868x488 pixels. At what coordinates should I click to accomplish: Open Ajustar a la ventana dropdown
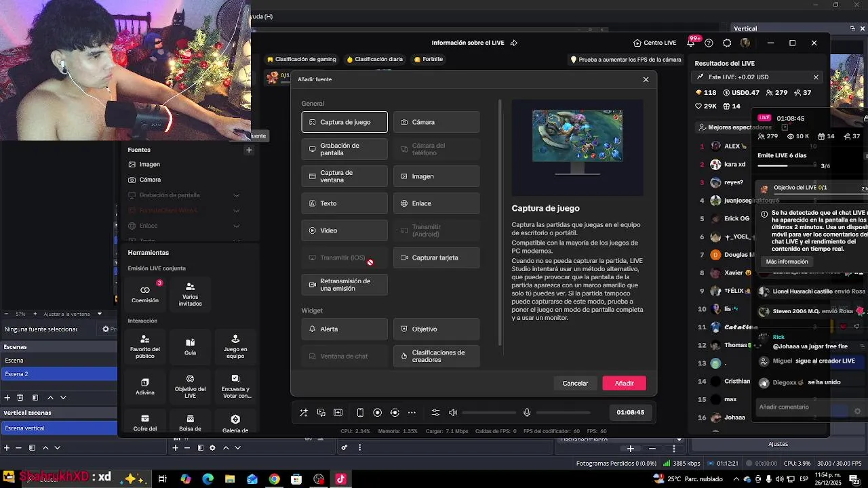tap(73, 314)
